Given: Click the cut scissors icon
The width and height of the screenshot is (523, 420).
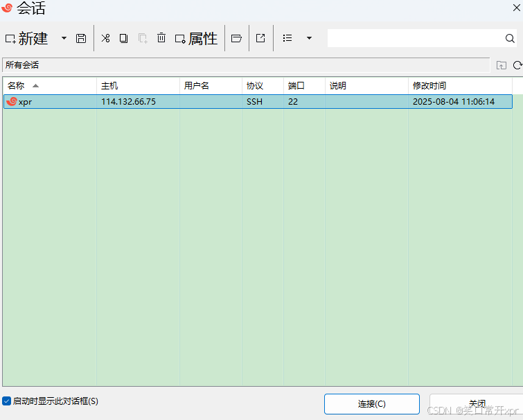Looking at the screenshot, I should click(105, 39).
